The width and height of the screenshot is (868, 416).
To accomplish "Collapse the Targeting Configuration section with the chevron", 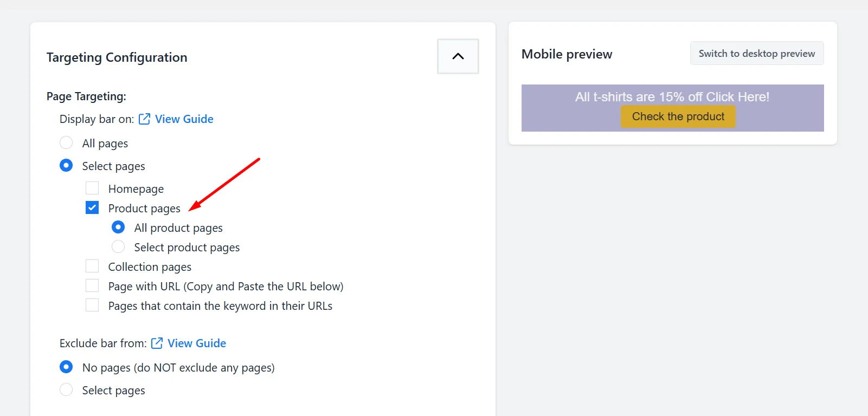I will click(x=458, y=56).
